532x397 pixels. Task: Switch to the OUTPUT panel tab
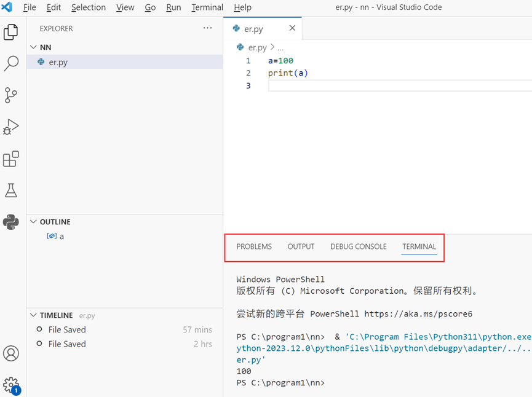pyautogui.click(x=301, y=246)
